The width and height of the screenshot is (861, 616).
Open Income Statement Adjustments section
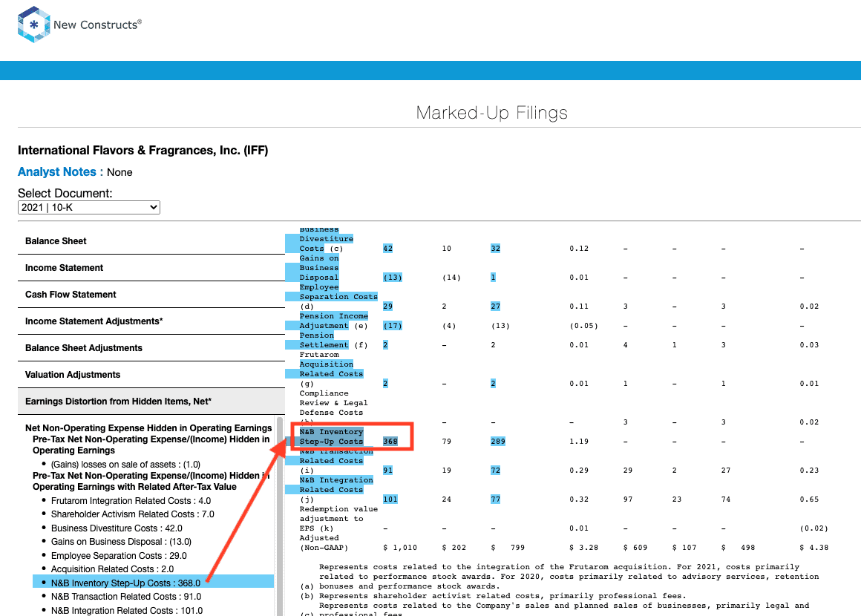pos(151,321)
